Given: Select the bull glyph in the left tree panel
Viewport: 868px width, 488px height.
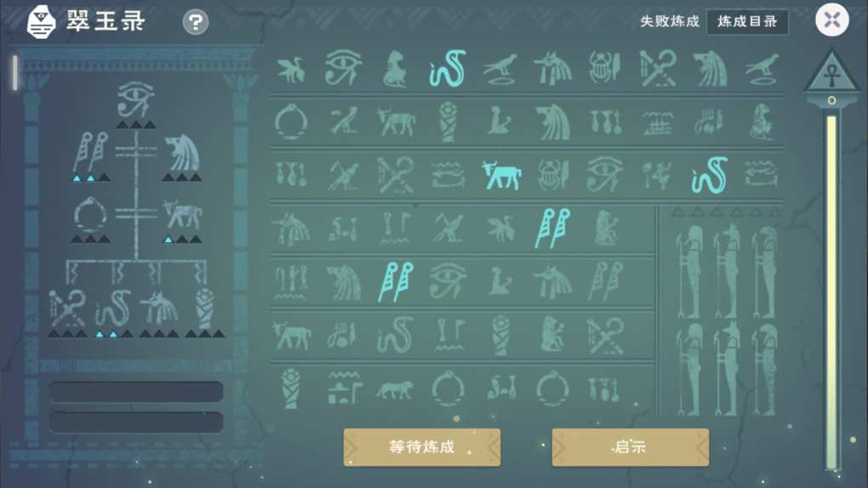Looking at the screenshot, I should point(182,215).
